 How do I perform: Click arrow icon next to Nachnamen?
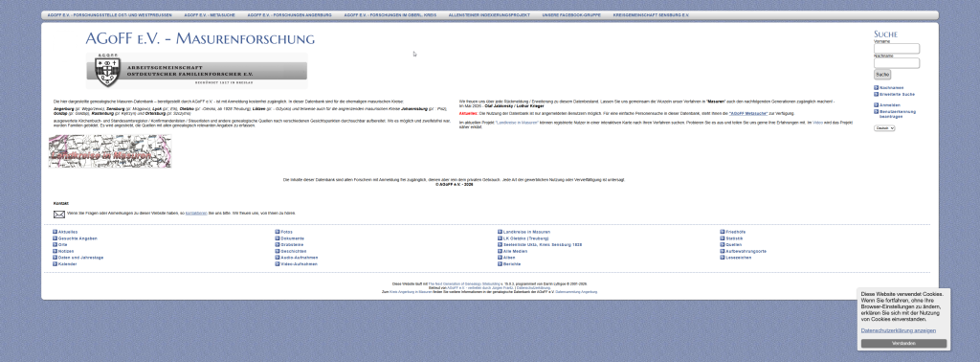point(877,87)
